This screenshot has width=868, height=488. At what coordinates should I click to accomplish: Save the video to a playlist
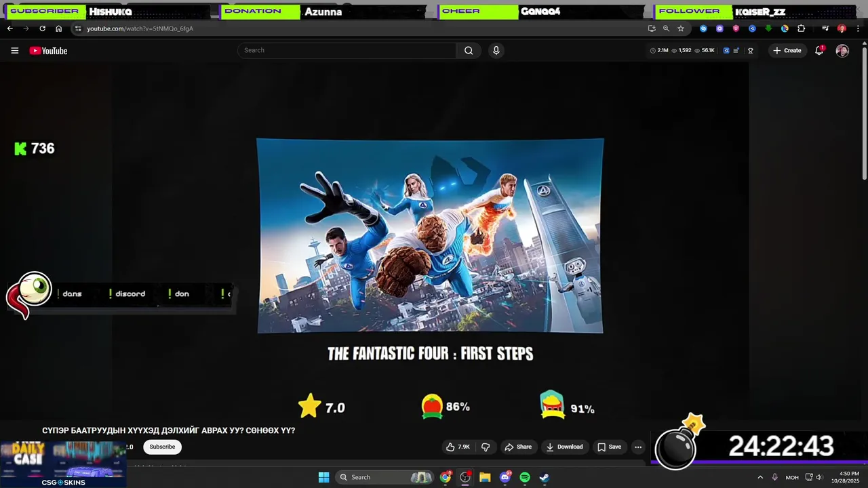click(x=609, y=447)
